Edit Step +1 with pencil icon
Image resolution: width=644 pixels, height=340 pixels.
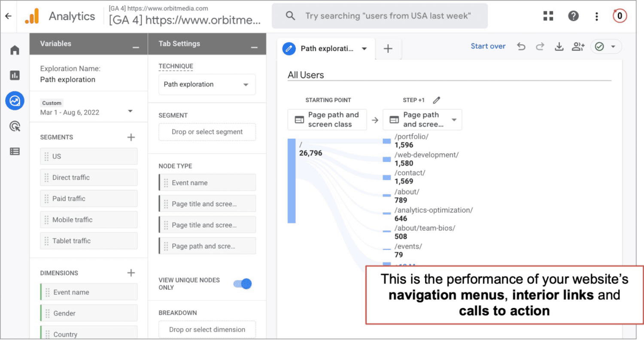pos(437,100)
